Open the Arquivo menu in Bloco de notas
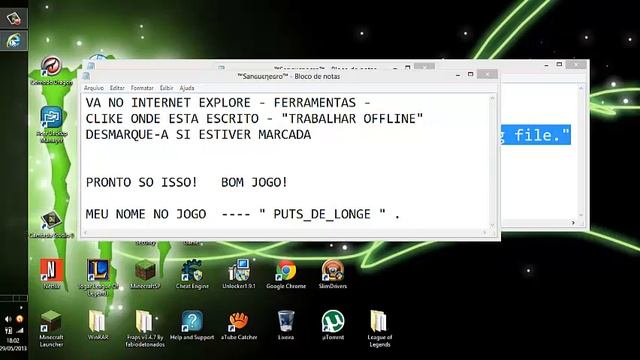 click(x=93, y=88)
